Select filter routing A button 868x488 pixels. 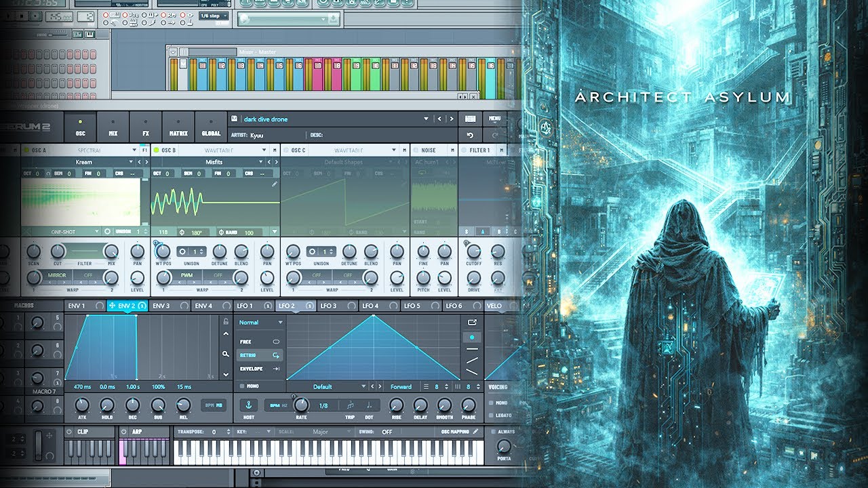(x=483, y=232)
